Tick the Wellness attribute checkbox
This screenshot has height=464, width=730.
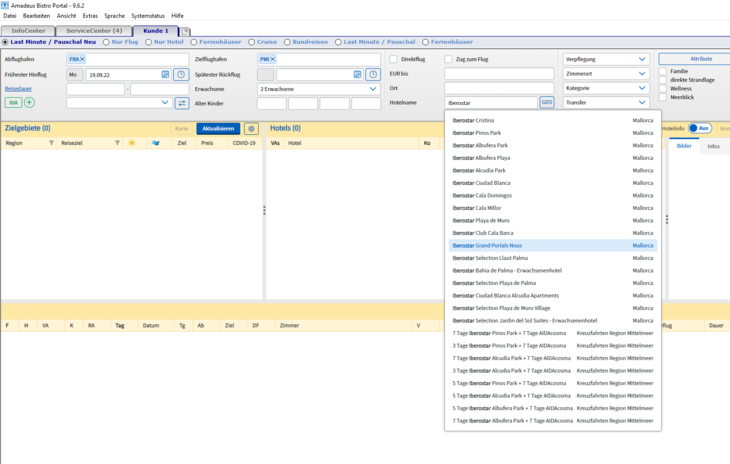tap(662, 88)
